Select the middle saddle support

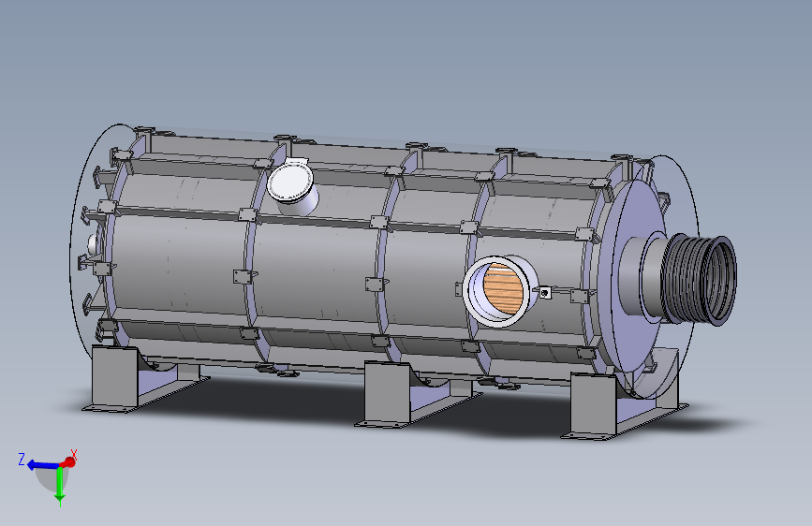point(417,395)
